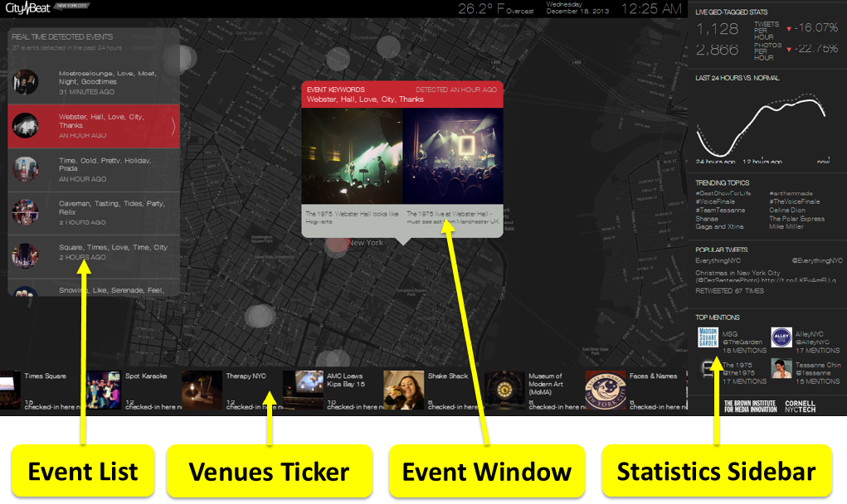The height and width of the screenshot is (504, 847).
Task: Click the red event marker near New York label
Action: 337,246
